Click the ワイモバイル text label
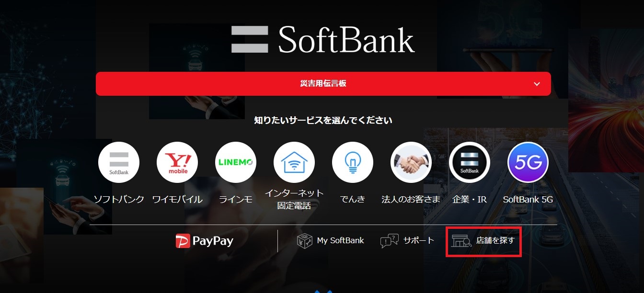This screenshot has height=293, width=644. [177, 200]
